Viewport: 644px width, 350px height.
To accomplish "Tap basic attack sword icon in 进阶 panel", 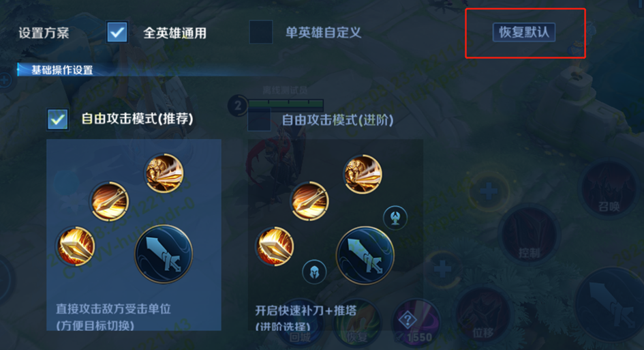I will (x=365, y=255).
